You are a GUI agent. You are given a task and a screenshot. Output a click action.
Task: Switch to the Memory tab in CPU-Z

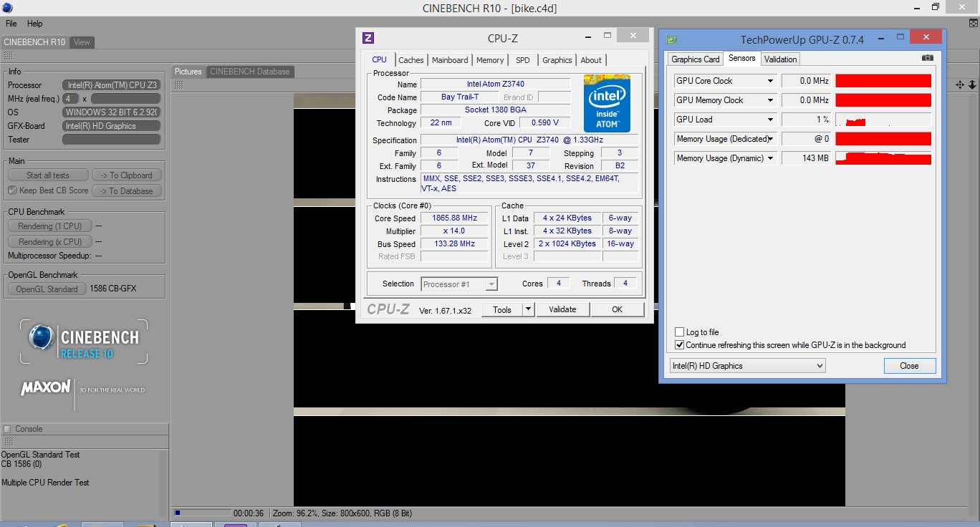490,60
